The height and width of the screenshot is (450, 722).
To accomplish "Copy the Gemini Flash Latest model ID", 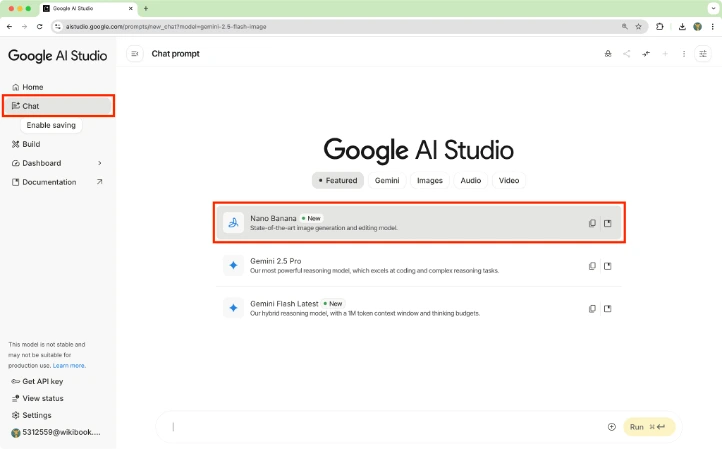I will pos(592,309).
